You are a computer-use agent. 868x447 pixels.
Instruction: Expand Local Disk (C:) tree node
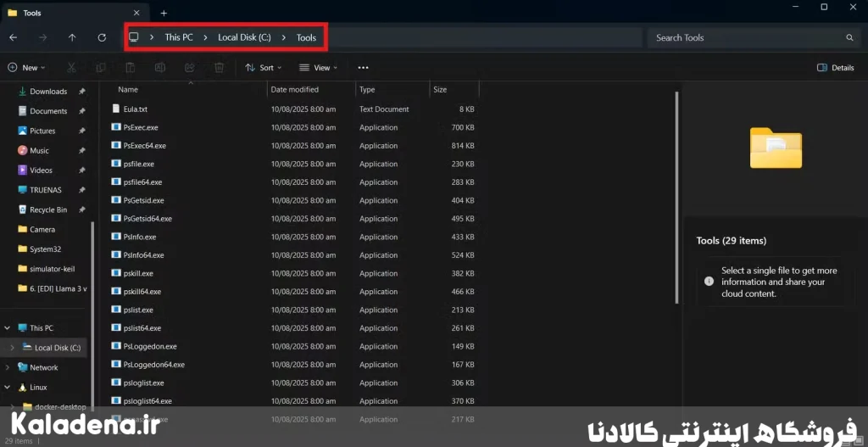[12, 348]
